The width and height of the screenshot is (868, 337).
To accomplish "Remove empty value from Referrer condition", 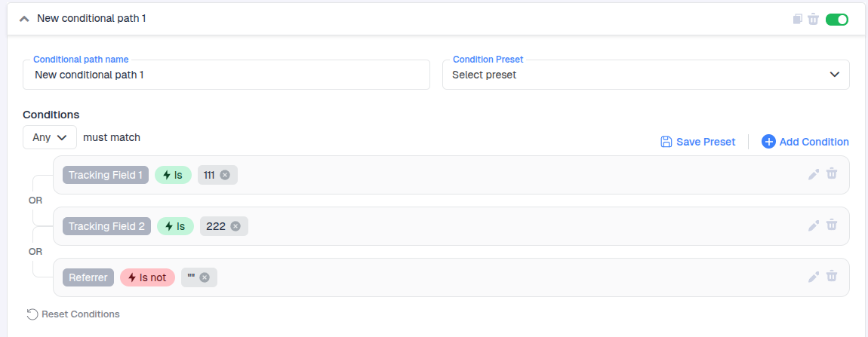I will [205, 277].
